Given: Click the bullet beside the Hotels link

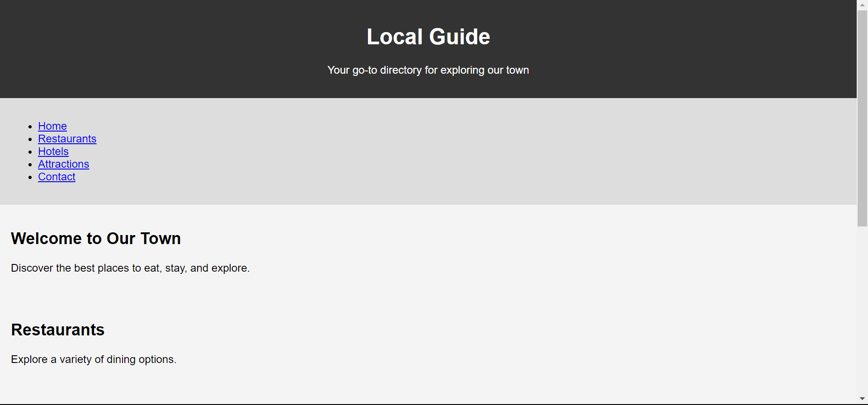Looking at the screenshot, I should tap(30, 152).
